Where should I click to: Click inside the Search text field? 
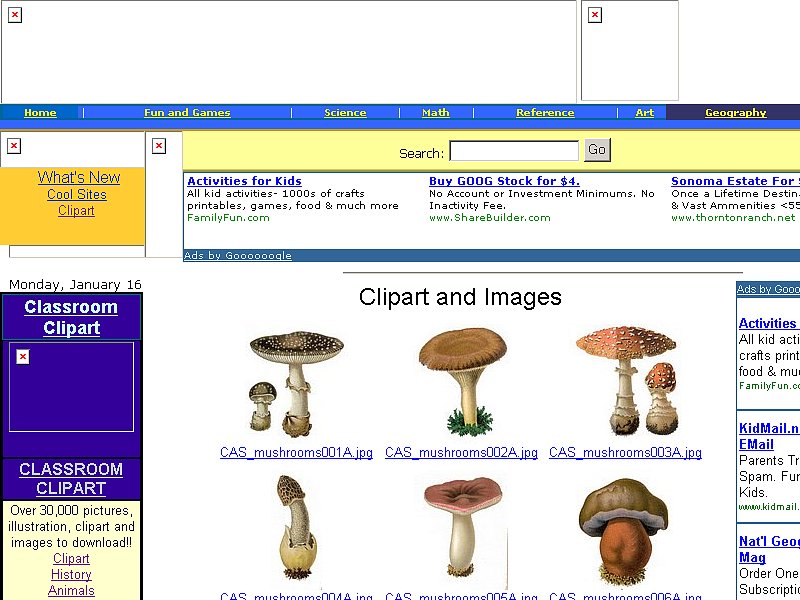(514, 151)
